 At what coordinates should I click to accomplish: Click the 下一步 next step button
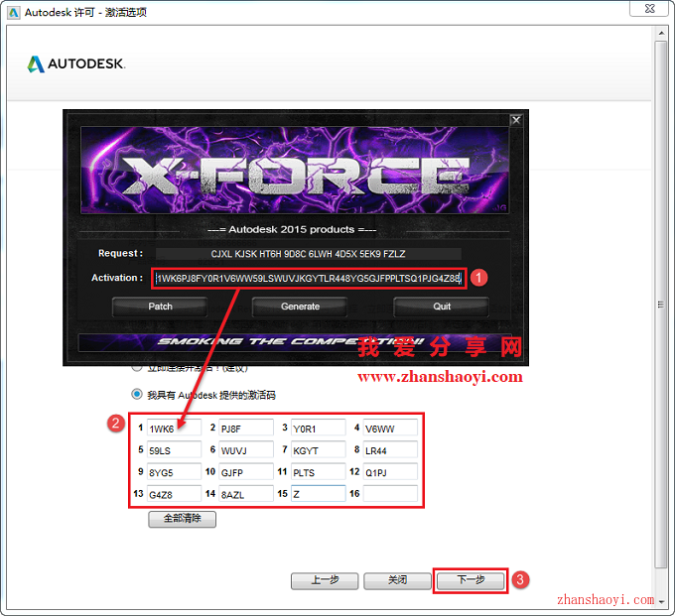point(471,580)
